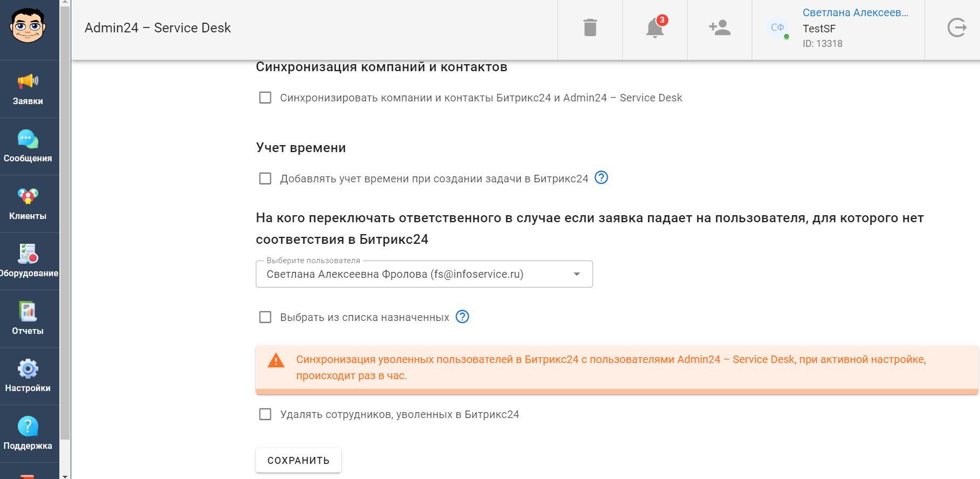This screenshot has height=479, width=980.
Task: Click the cartoon face logo
Action: coord(28,26)
